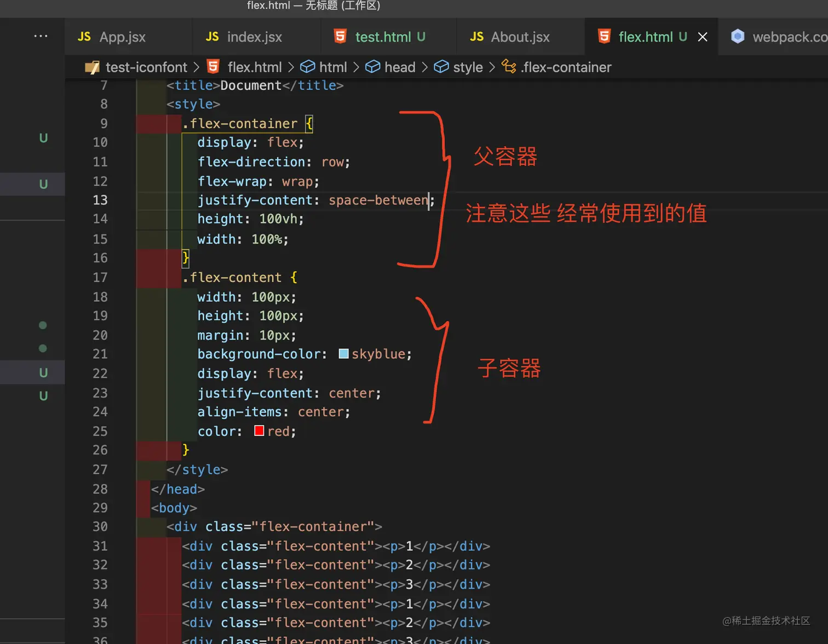This screenshot has height=644, width=828.
Task: Open the test.html tab
Action: pyautogui.click(x=388, y=37)
